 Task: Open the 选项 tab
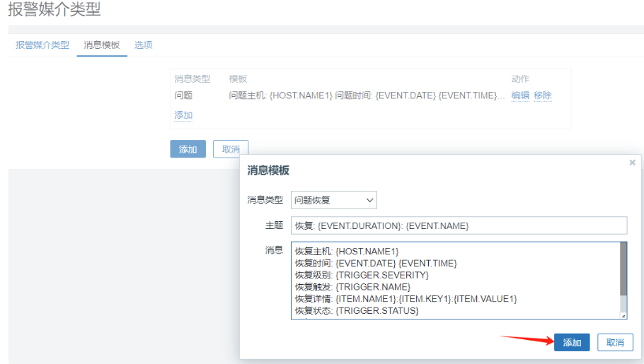144,45
